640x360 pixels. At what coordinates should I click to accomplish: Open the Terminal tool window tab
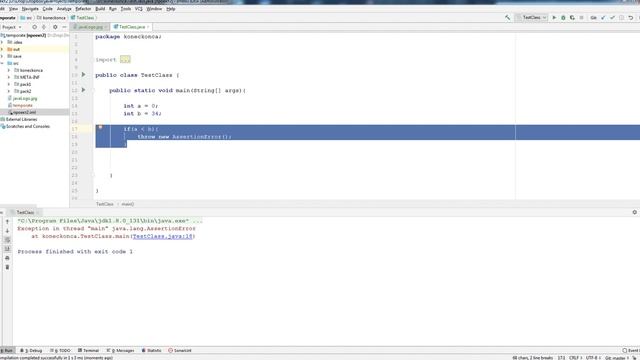89,351
